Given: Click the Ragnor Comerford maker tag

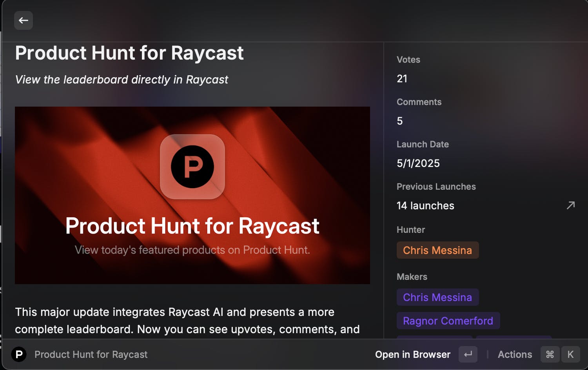Looking at the screenshot, I should pos(448,321).
